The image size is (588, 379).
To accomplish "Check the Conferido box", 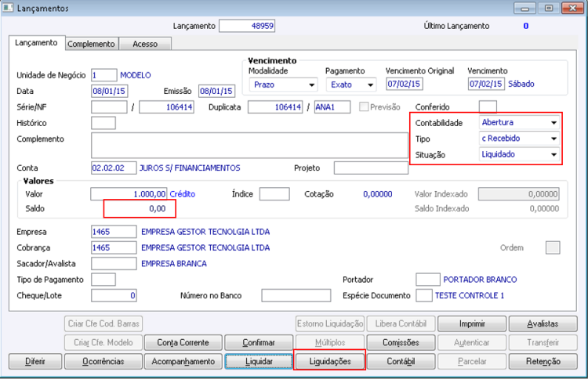I will [x=488, y=106].
